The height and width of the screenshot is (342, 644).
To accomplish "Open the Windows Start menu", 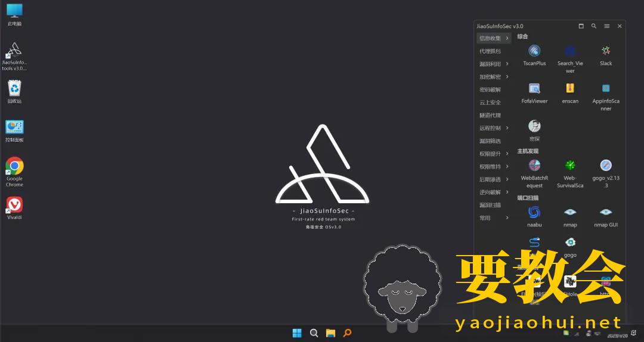I will pos(297,333).
